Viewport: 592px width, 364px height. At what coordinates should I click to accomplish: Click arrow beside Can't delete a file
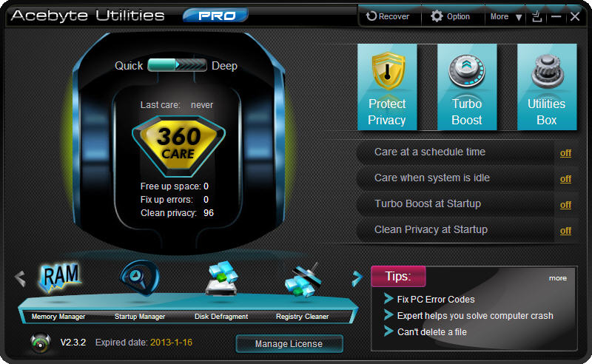pyautogui.click(x=388, y=331)
